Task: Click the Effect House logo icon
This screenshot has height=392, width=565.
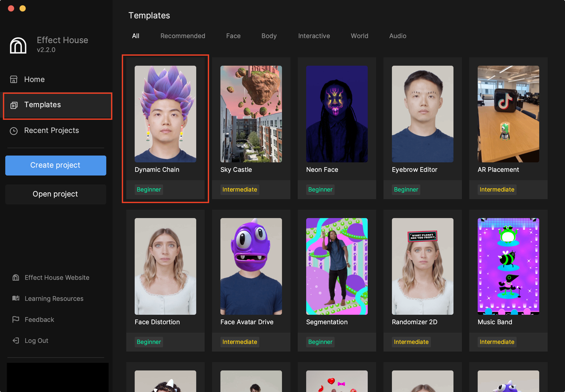Action: click(18, 45)
